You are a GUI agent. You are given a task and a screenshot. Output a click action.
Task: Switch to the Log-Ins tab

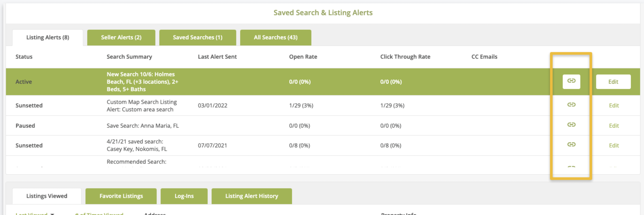click(184, 196)
